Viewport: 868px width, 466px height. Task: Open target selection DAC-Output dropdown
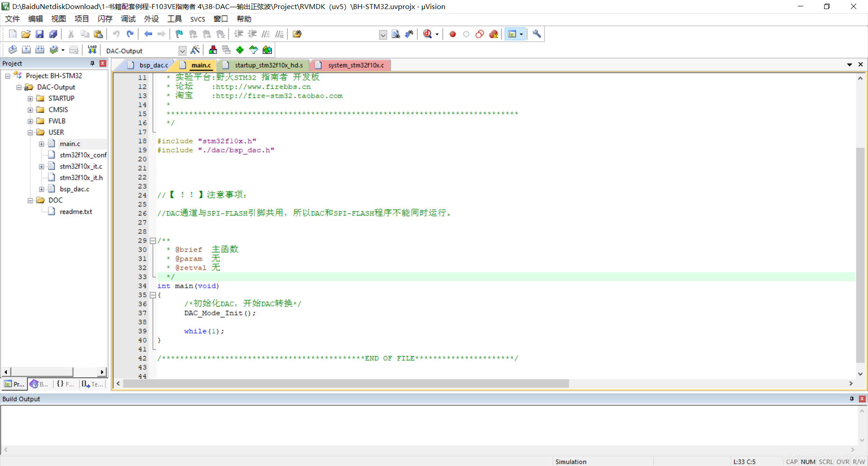(x=182, y=51)
